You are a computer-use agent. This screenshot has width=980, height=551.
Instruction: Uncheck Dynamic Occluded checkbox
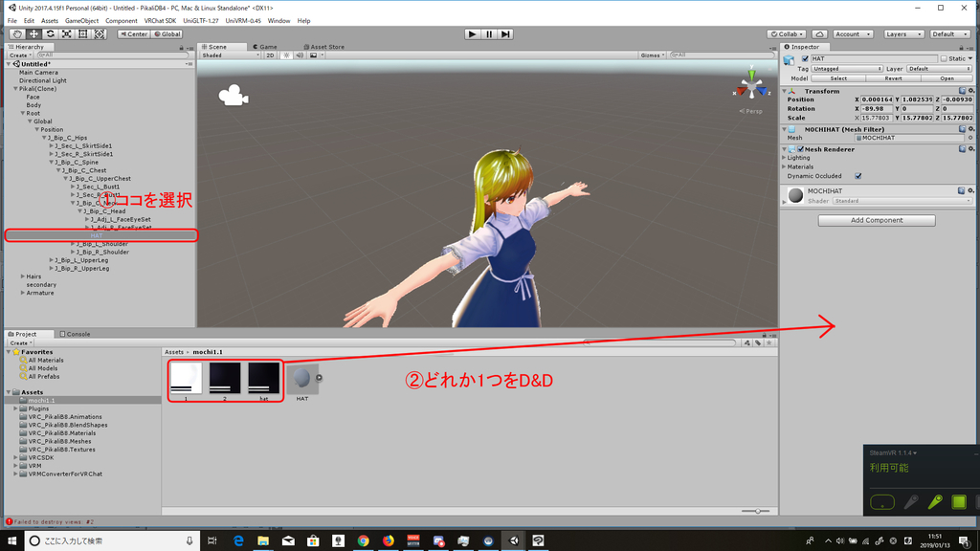(x=858, y=176)
